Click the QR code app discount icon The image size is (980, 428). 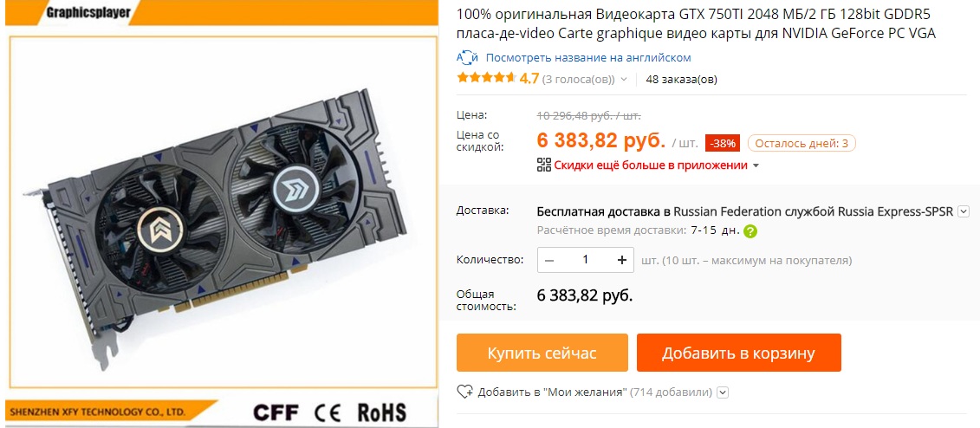coord(544,165)
